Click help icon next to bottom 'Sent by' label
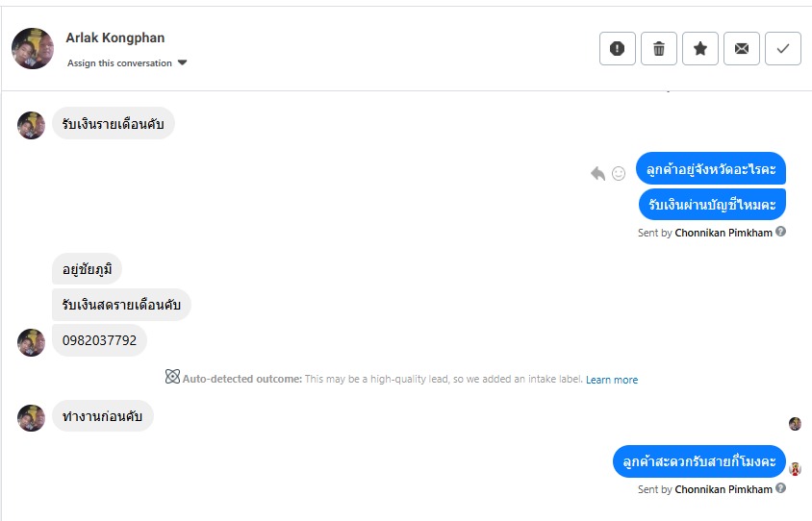Image resolution: width=812 pixels, height=521 pixels. [x=781, y=488]
